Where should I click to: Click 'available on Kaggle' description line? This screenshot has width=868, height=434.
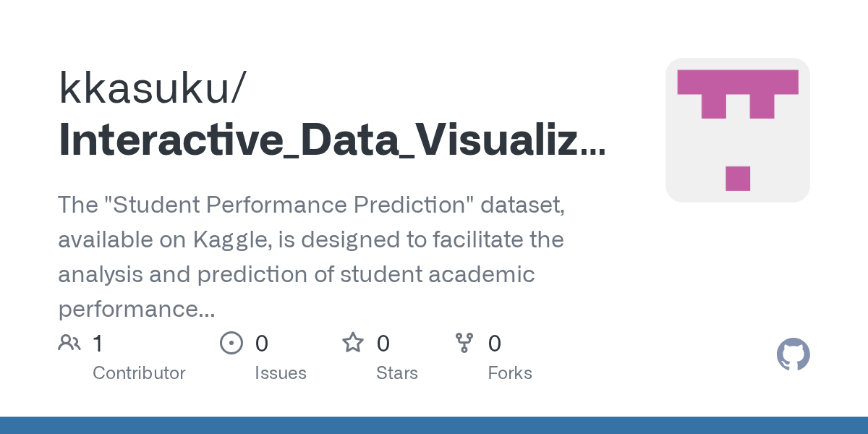click(311, 239)
